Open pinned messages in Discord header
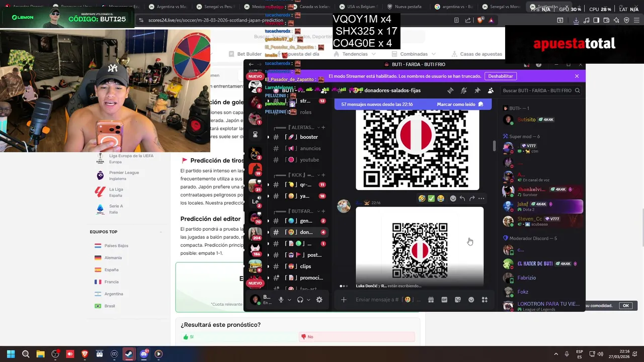 click(477, 90)
